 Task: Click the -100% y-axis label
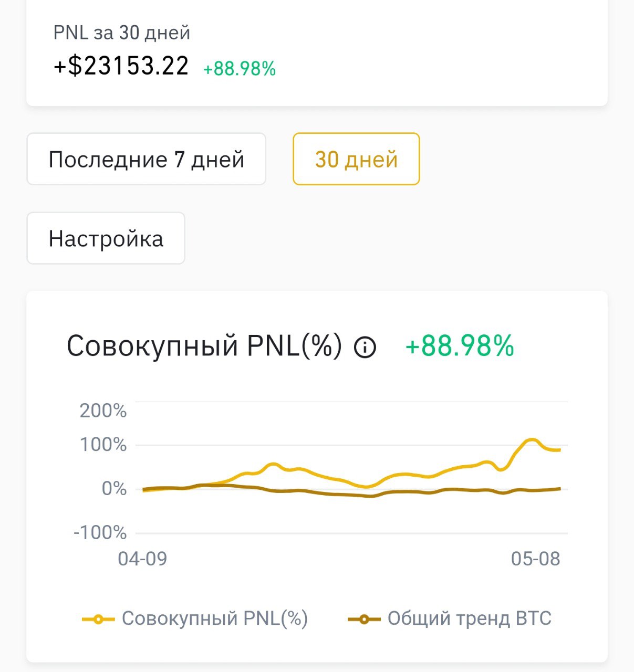(100, 532)
